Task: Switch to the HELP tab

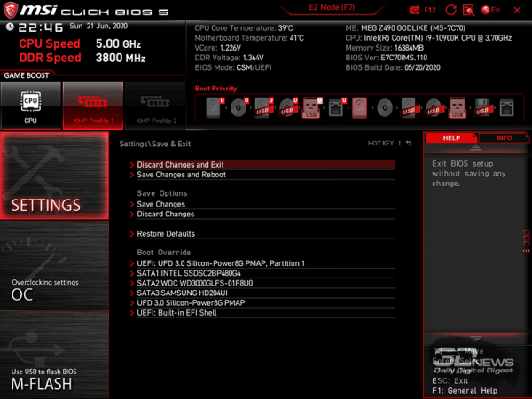Action: [x=451, y=138]
